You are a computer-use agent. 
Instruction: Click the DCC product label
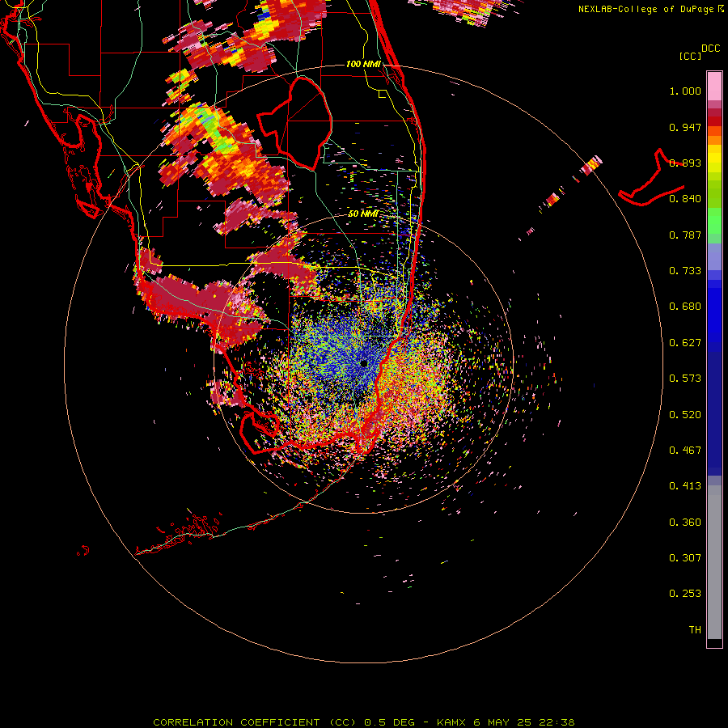[x=710, y=49]
